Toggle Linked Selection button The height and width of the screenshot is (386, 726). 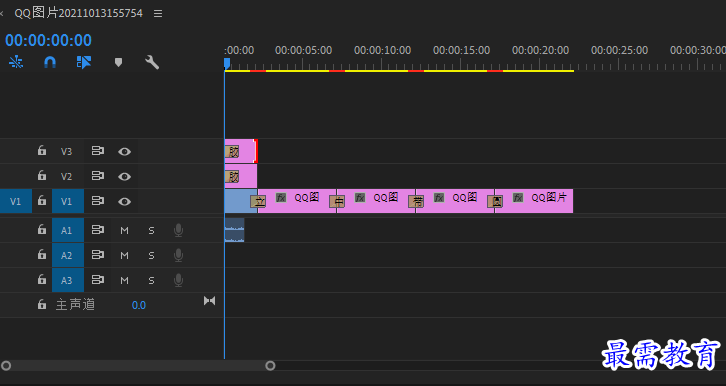84,62
